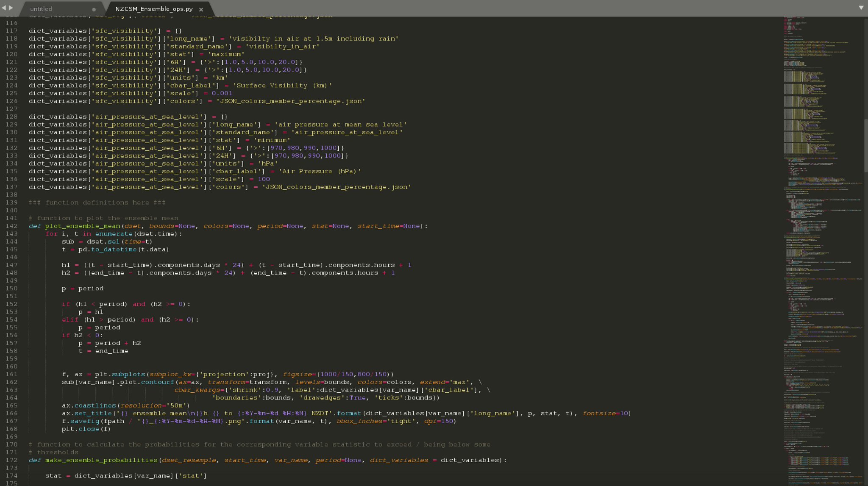Click the 'Air Pressure (hPa)' string
868x486 pixels.
320,171
